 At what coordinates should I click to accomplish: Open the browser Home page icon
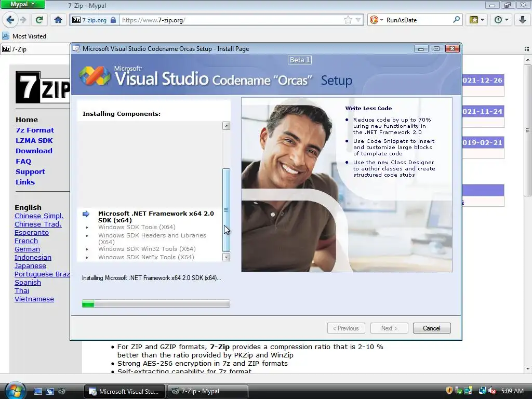coord(58,20)
